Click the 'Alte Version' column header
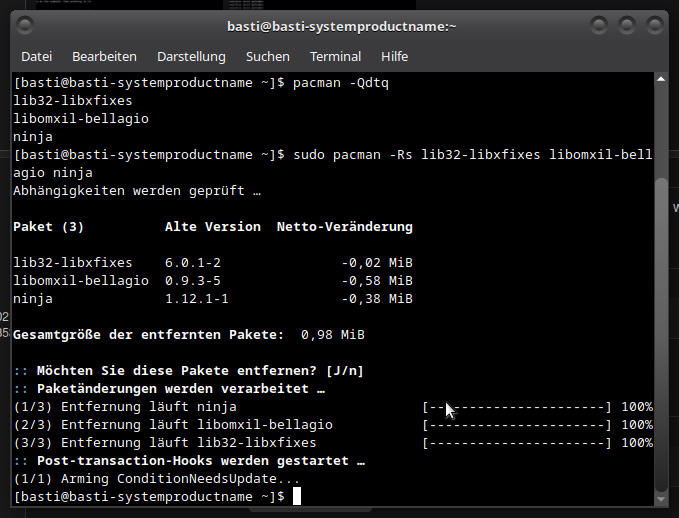Viewport: 679px width, 518px height. tap(213, 227)
